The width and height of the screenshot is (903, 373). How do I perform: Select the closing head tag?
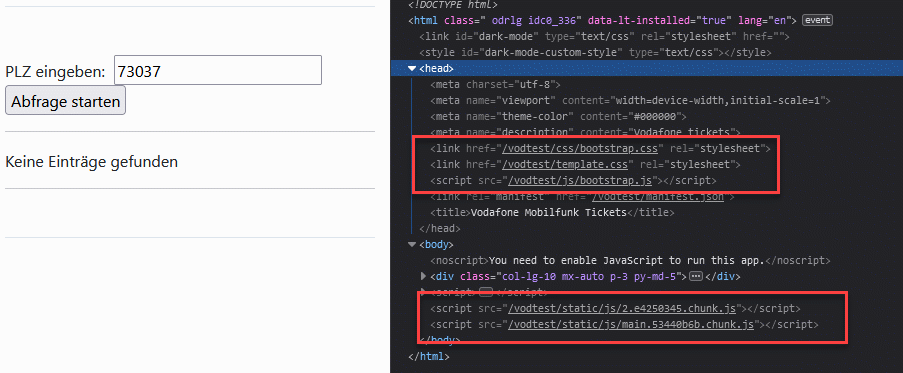click(440, 229)
